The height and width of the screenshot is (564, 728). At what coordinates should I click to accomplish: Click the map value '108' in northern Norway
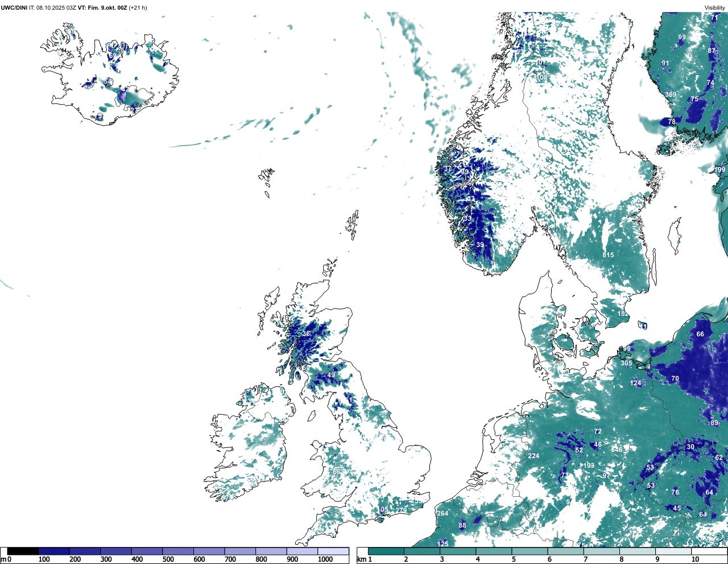click(x=542, y=77)
